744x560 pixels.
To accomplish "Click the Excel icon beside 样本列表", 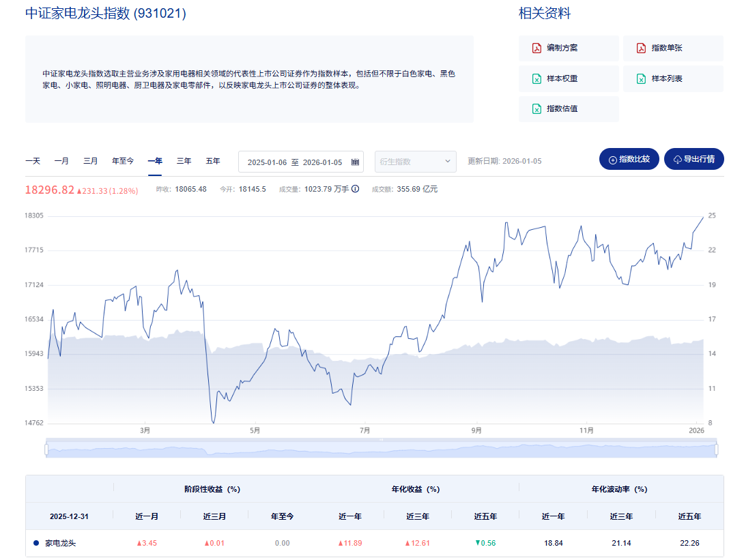I will pyautogui.click(x=641, y=78).
